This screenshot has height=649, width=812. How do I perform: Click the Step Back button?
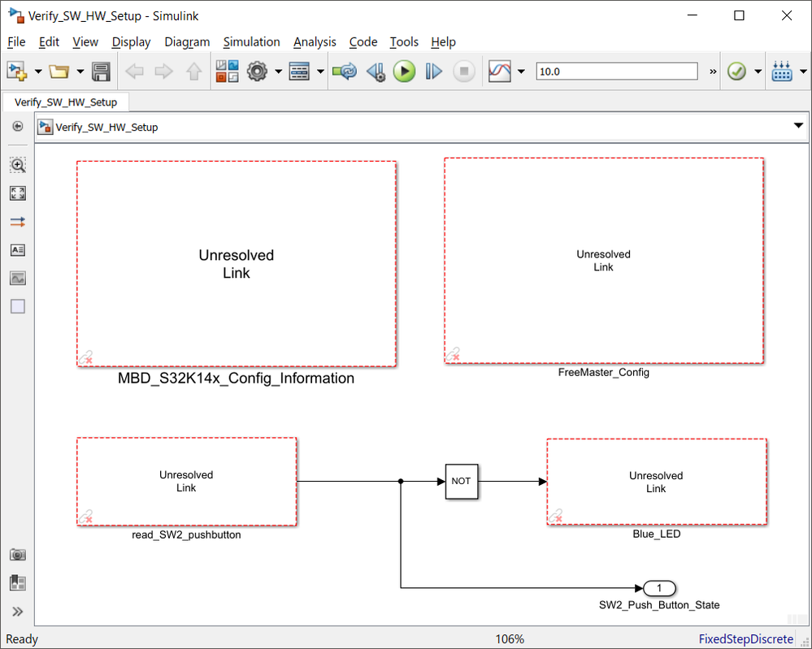[376, 71]
